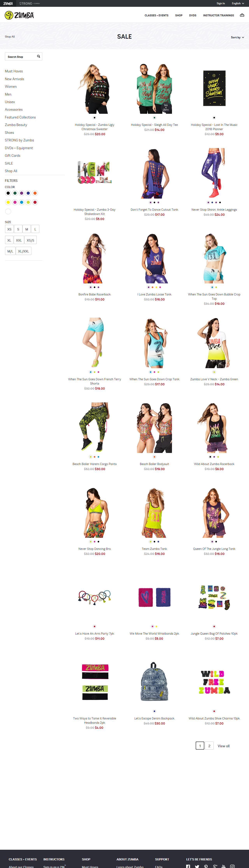
Task: Filter by orange color swatch
Action: [x=35, y=193]
